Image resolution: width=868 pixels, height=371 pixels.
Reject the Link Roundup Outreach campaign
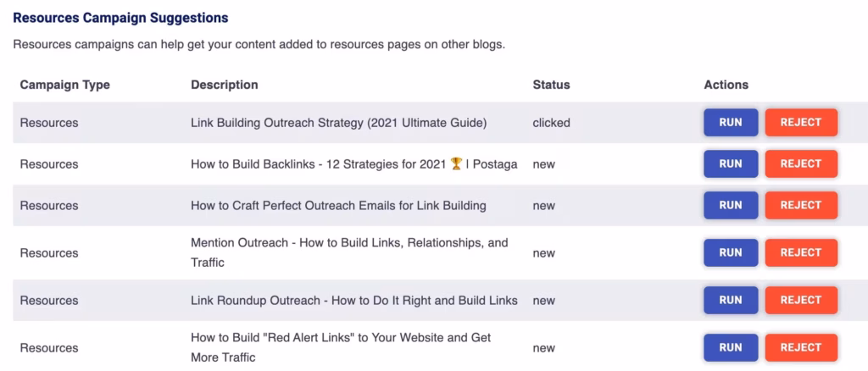[x=801, y=300]
